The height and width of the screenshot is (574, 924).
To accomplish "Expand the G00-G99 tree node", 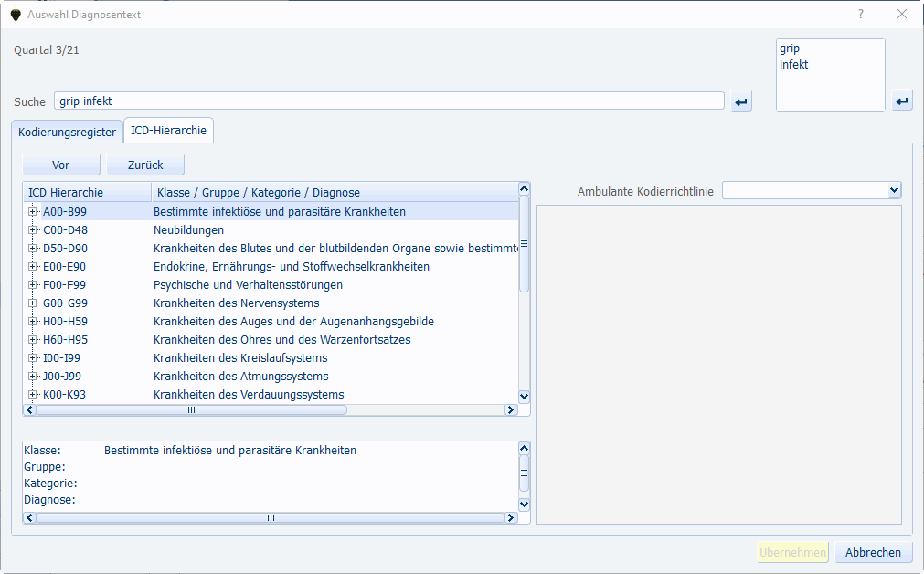I will click(x=32, y=303).
